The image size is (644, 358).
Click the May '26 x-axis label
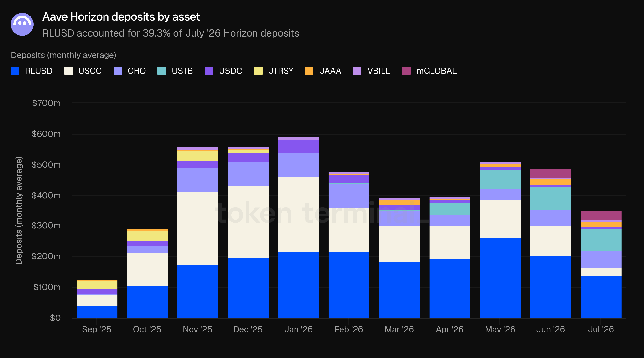pyautogui.click(x=500, y=329)
